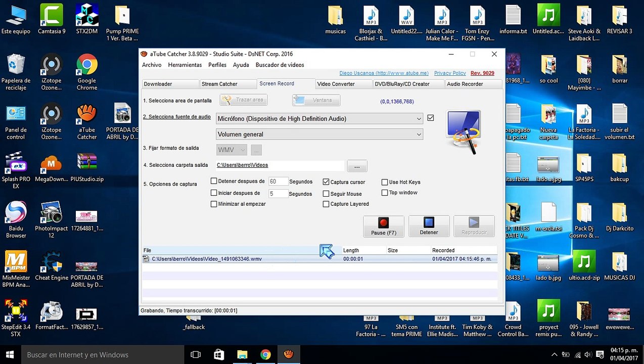Screen dimensions: 644x364
Task: Enable Iniciar despues de checkbox
Action: (214, 193)
